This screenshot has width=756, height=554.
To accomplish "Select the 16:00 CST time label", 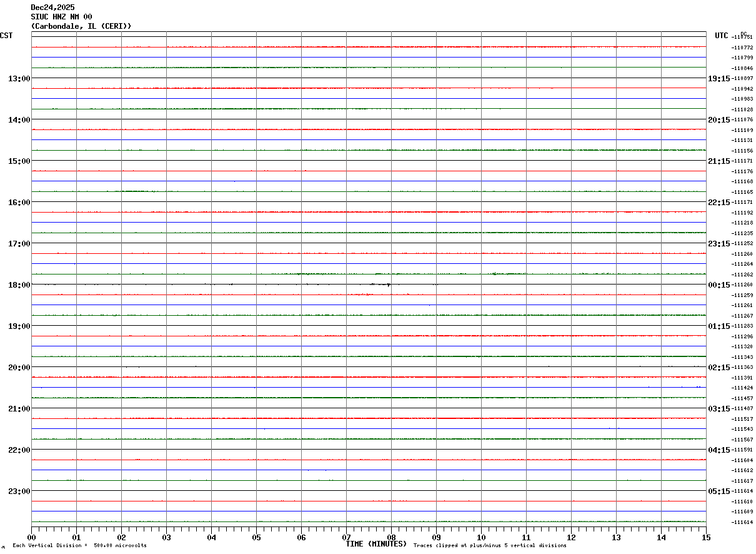I will pyautogui.click(x=19, y=203).
